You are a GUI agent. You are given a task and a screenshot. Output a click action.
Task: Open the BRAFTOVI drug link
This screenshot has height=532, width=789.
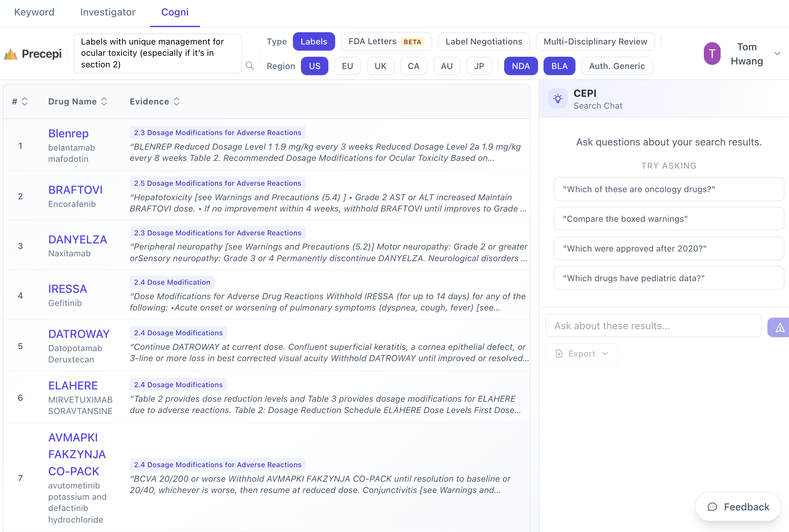click(x=75, y=190)
